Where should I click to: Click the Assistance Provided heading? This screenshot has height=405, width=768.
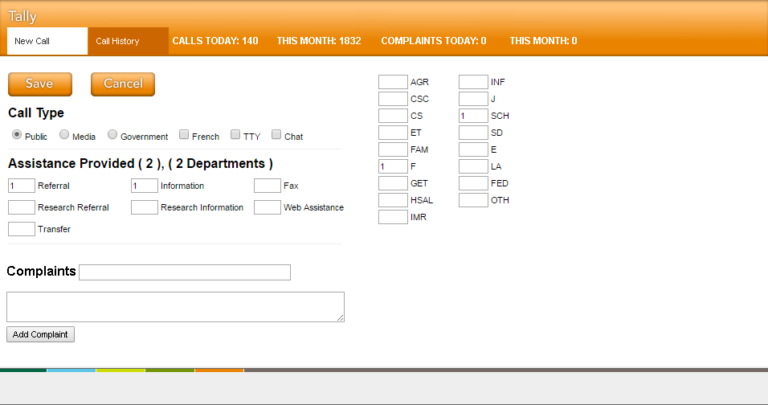click(x=141, y=164)
